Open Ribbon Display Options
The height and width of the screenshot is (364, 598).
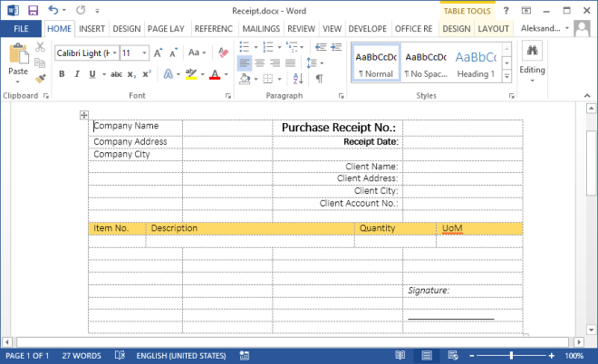(x=526, y=10)
